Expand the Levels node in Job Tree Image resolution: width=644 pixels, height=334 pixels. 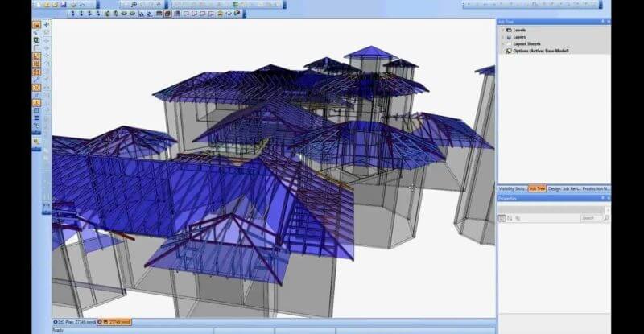pyautogui.click(x=502, y=30)
